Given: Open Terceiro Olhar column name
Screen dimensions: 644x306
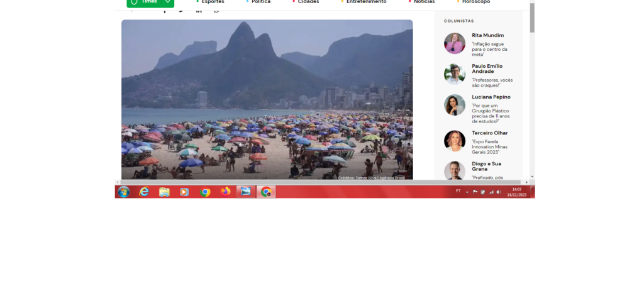Looking at the screenshot, I should point(490,133).
